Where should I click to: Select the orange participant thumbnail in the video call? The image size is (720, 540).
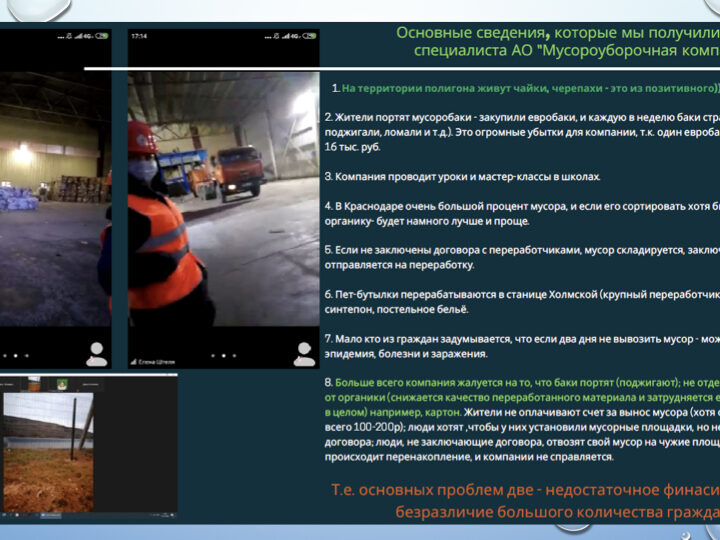point(35,383)
